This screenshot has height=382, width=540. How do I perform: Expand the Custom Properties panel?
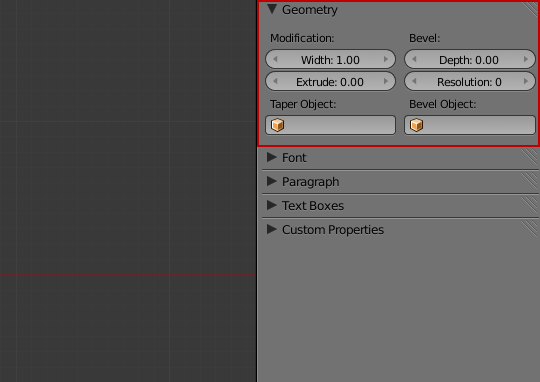click(272, 229)
